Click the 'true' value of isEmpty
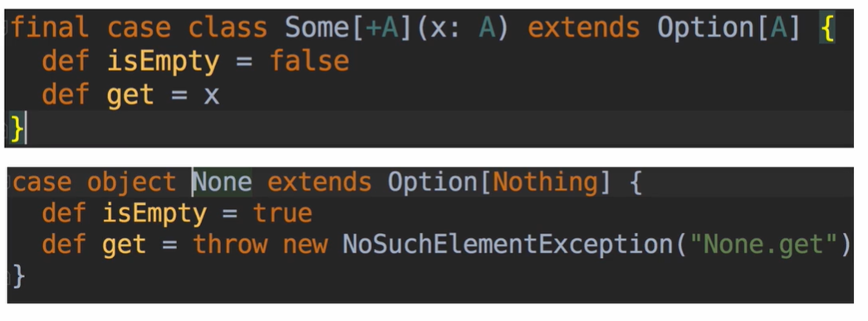This screenshot has width=868, height=321. click(x=282, y=213)
